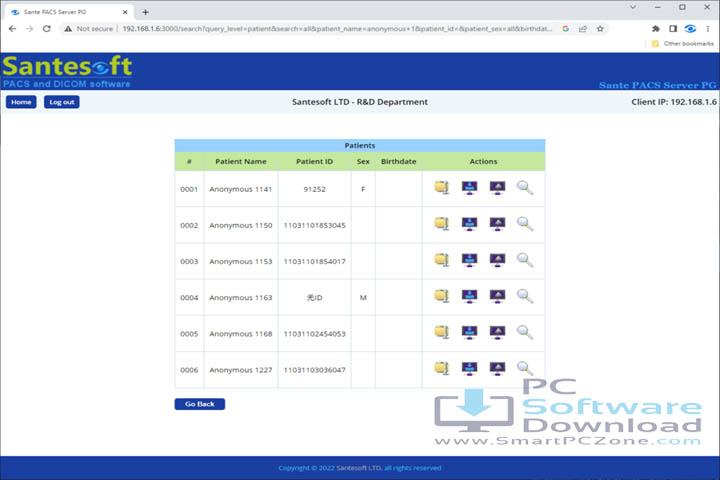Viewport: 720px width, 480px height.
Task: Click the Birthdate column header
Action: 399,161
